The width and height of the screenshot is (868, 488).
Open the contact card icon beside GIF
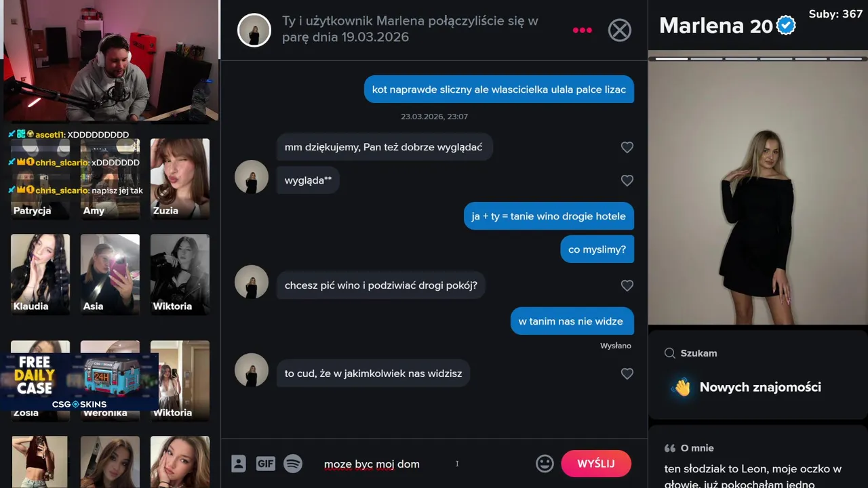[238, 464]
